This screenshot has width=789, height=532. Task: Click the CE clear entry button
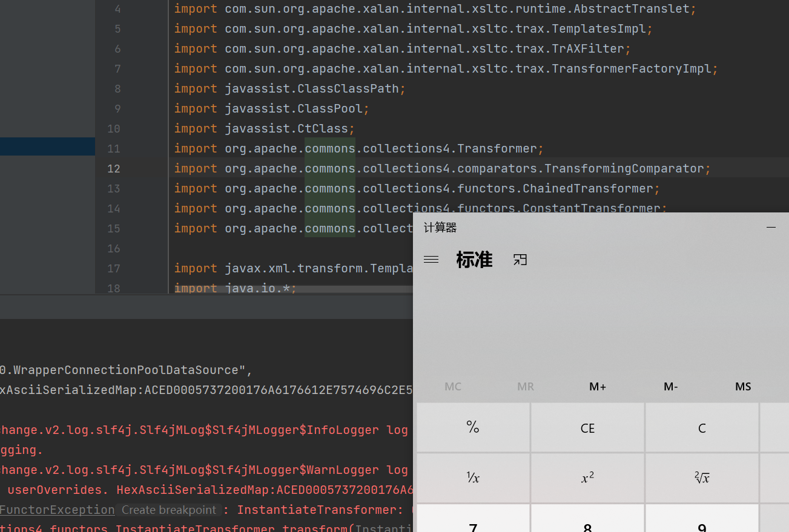pyautogui.click(x=587, y=428)
